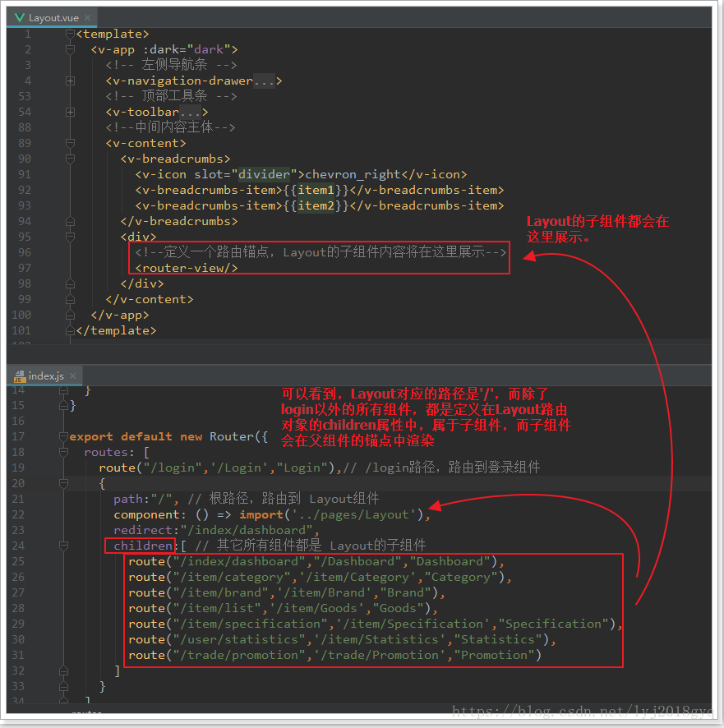Click the "/index/dashboard" route path on line 25
Image resolution: width=724 pixels, height=728 pixels.
[x=238, y=561]
